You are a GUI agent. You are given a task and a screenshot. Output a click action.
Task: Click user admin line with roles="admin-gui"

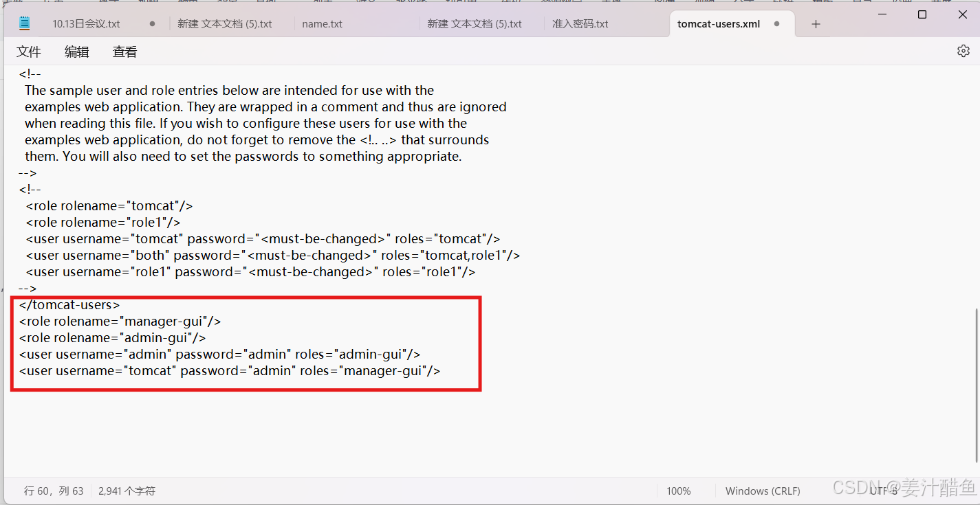220,355
